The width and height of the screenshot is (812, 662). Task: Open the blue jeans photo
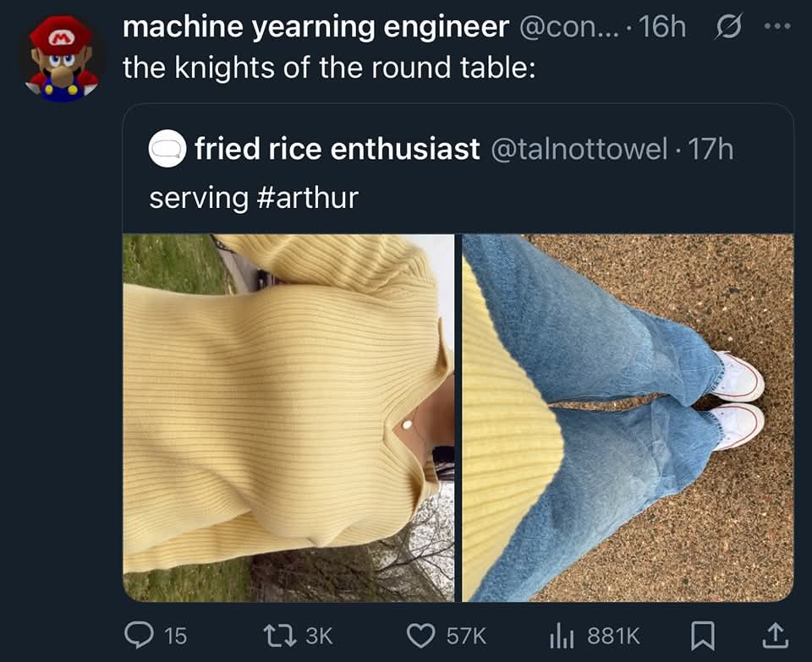pyautogui.click(x=628, y=418)
